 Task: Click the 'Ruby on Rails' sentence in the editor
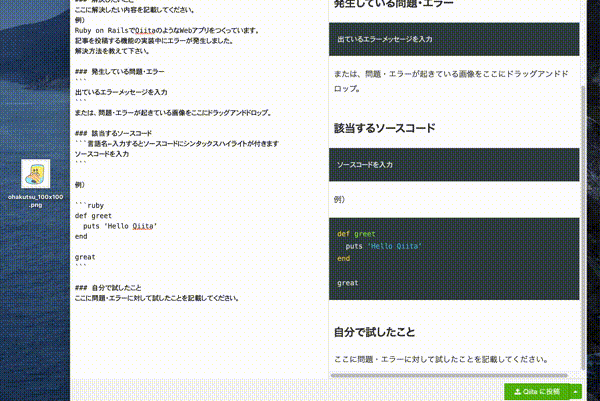click(168, 30)
